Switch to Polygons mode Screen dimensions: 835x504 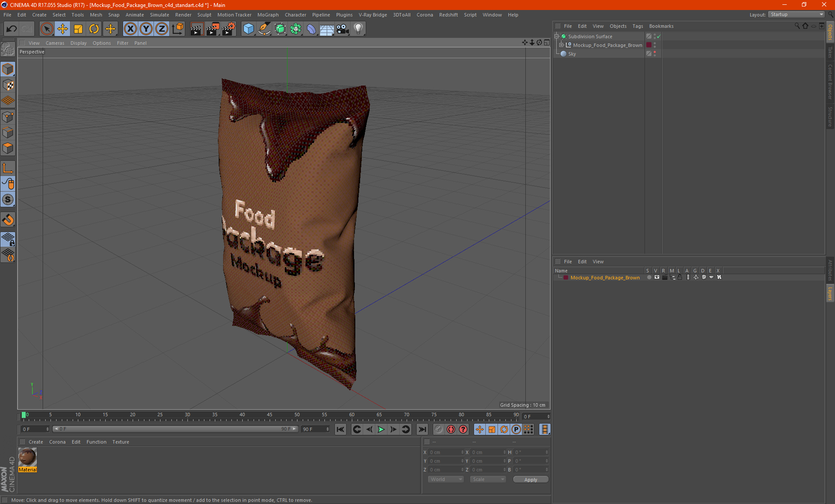pyautogui.click(x=8, y=148)
